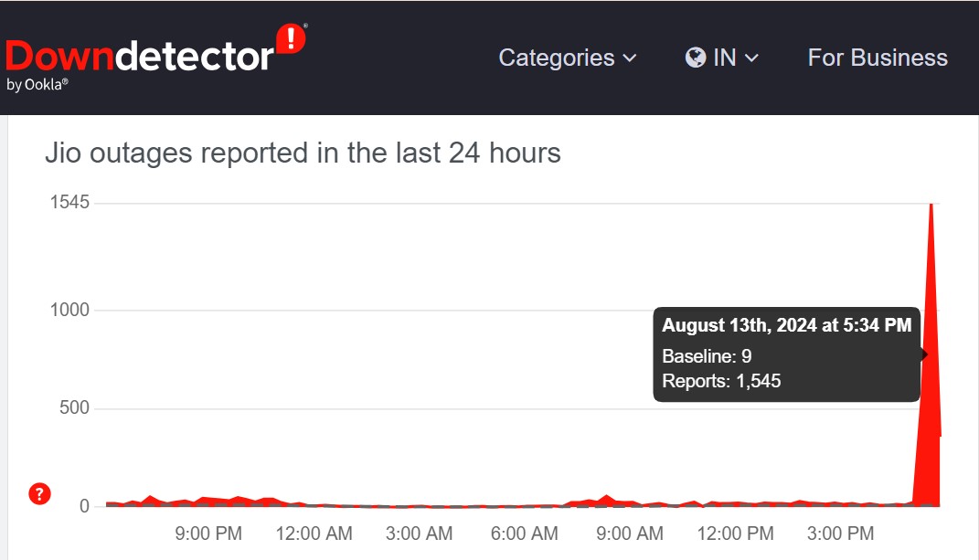Viewport: 979px width, 560px height.
Task: Click the 6:00 AM time axis label
Action: pyautogui.click(x=523, y=534)
